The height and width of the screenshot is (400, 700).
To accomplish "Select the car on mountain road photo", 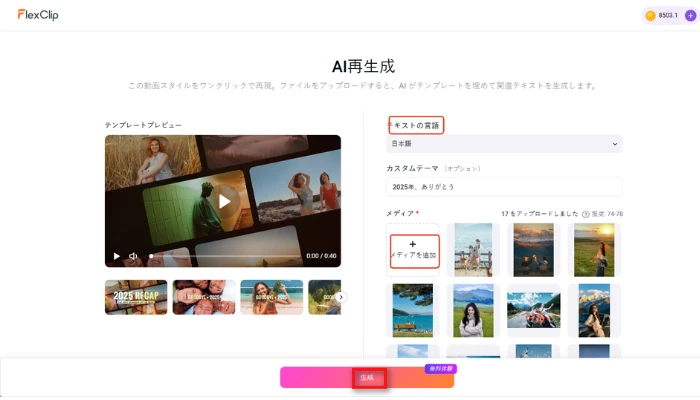I will [x=533, y=310].
